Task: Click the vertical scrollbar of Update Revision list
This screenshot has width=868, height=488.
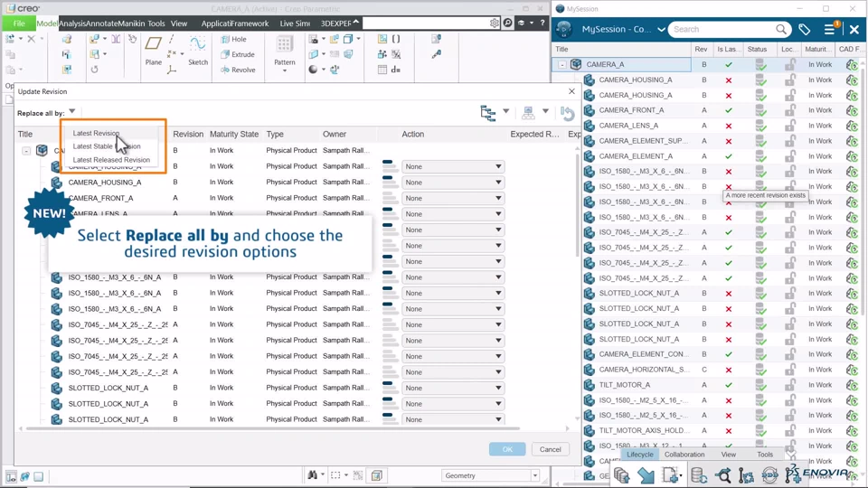Action: [x=577, y=205]
